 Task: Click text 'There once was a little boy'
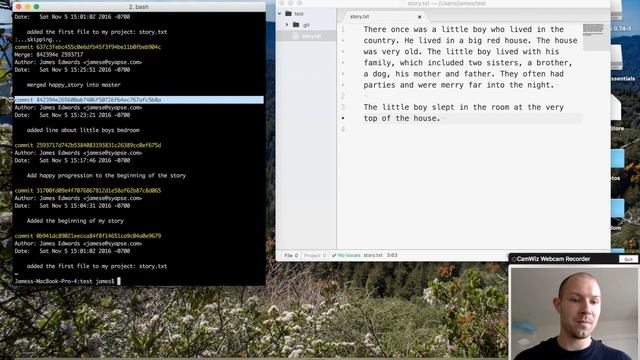(x=424, y=29)
